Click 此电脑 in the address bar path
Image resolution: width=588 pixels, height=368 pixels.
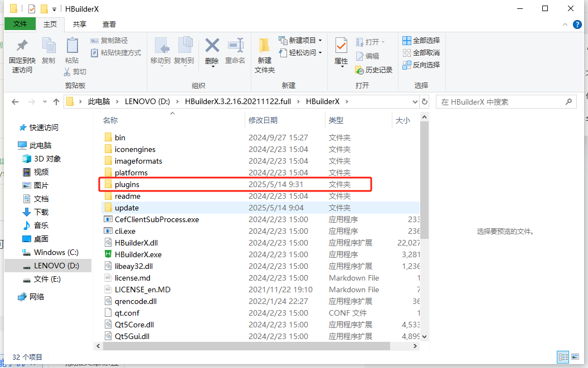[99, 101]
